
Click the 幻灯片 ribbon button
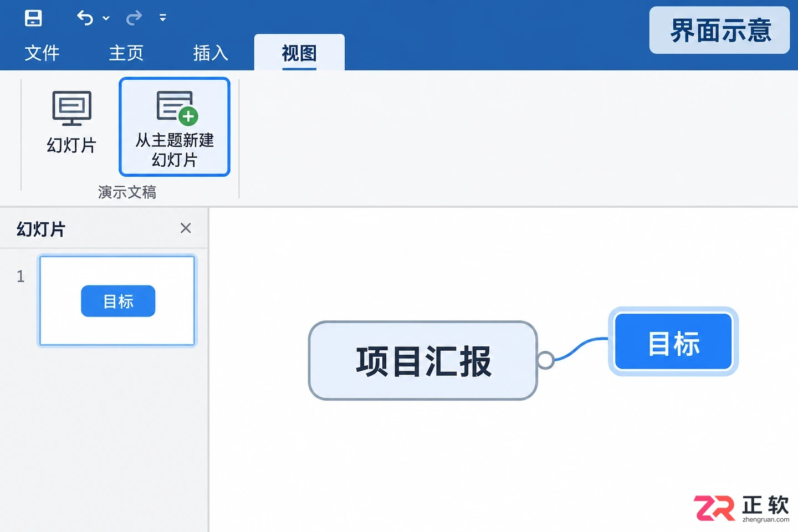pos(71,122)
